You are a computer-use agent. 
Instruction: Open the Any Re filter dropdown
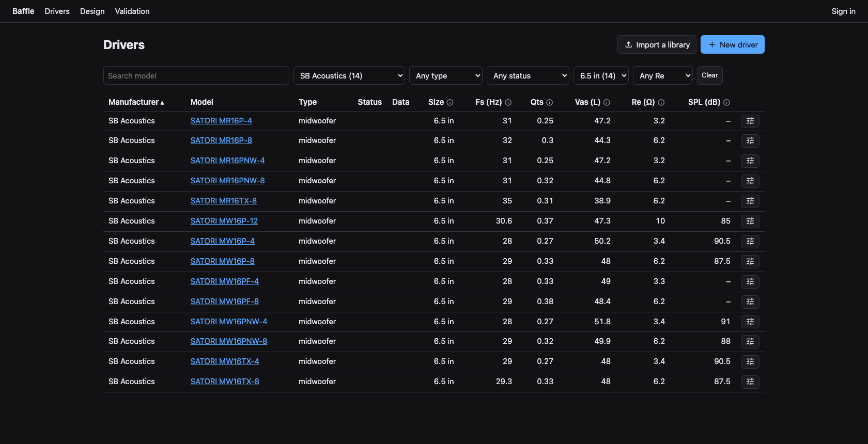coord(663,75)
